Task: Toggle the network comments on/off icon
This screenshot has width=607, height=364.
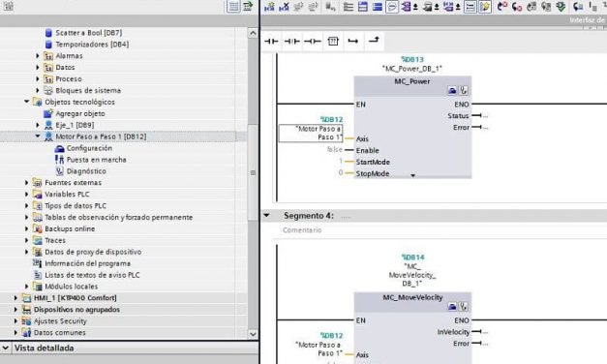Action: pos(470,6)
